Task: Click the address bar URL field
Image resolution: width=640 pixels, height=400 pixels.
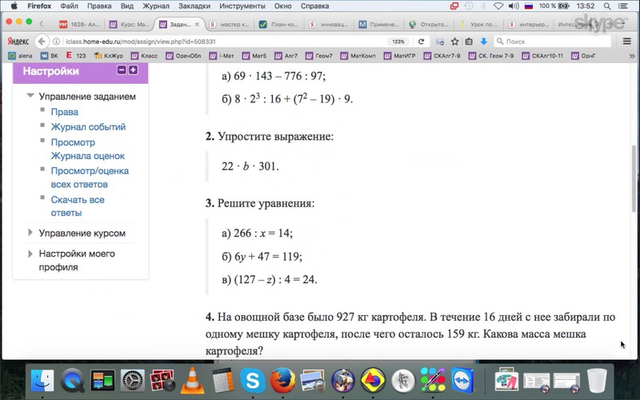Action: (x=224, y=42)
